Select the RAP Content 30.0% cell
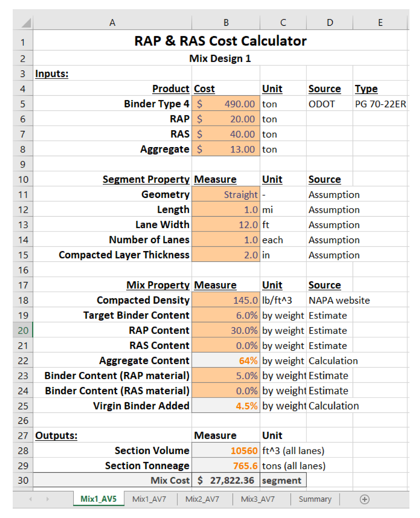 click(226, 330)
